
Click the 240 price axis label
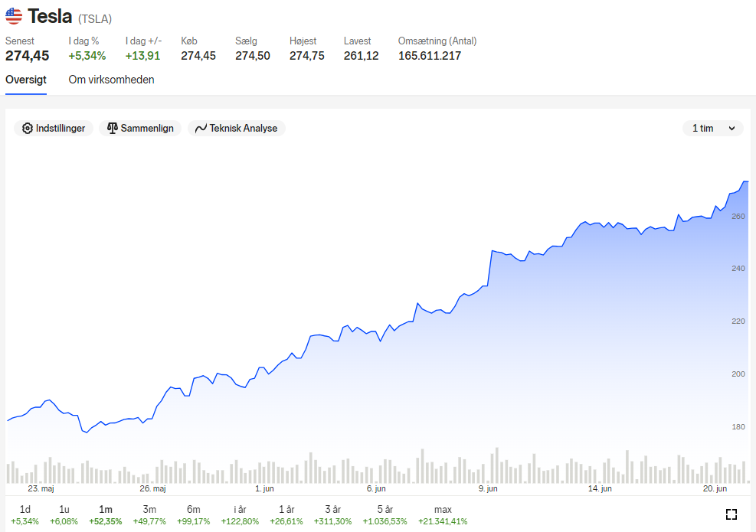click(x=738, y=269)
